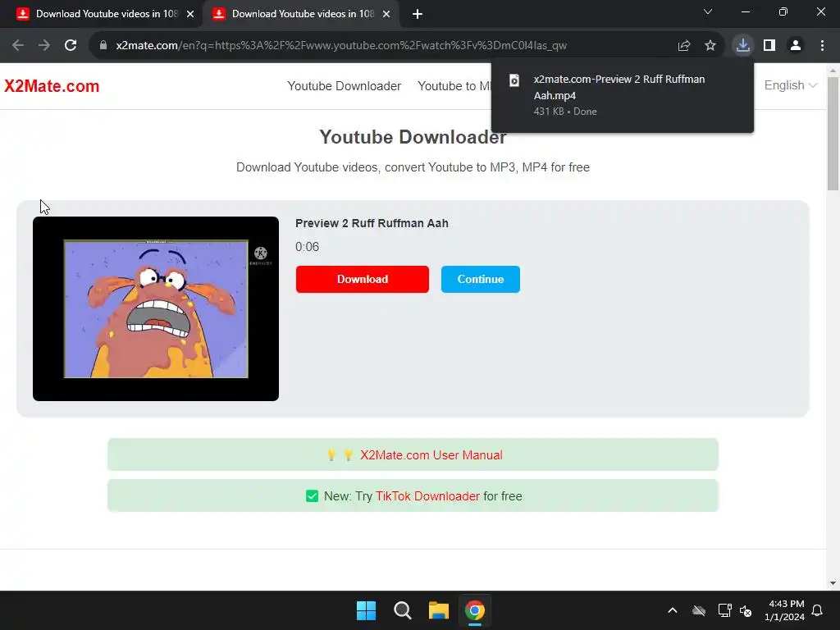Click the OneDrive cloud tray icon
This screenshot has width=840, height=630.
click(x=699, y=610)
